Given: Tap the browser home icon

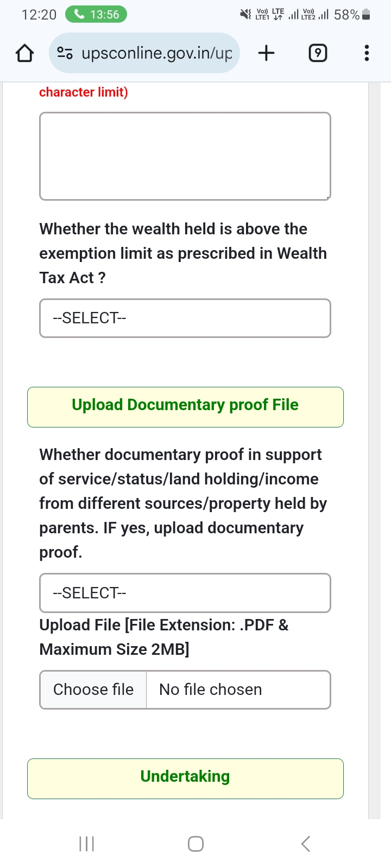Looking at the screenshot, I should pos(24,53).
